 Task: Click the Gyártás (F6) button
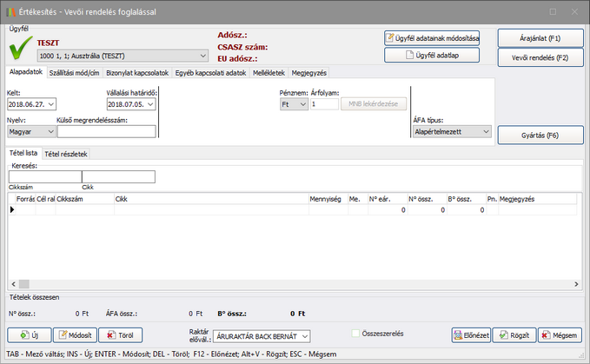(x=540, y=136)
